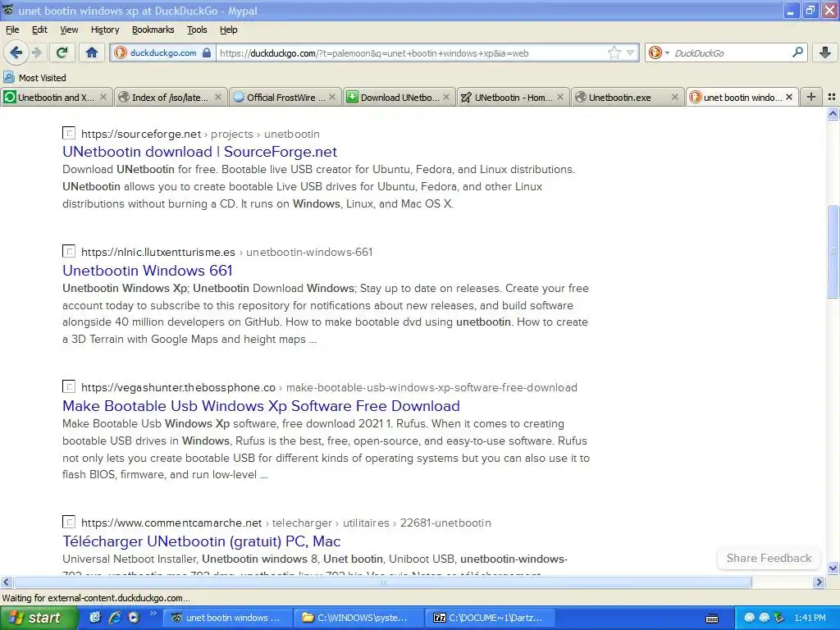
Task: Open the View menu
Action: (69, 30)
